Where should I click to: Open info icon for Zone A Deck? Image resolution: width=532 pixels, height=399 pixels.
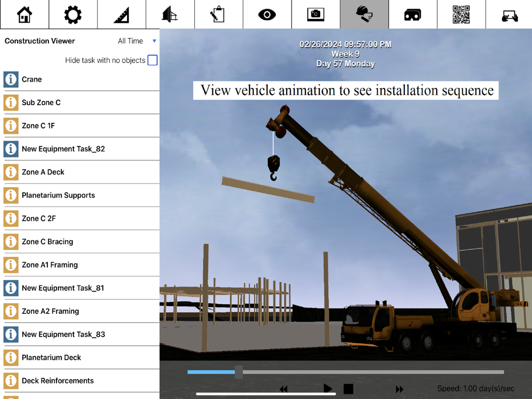pos(11,172)
